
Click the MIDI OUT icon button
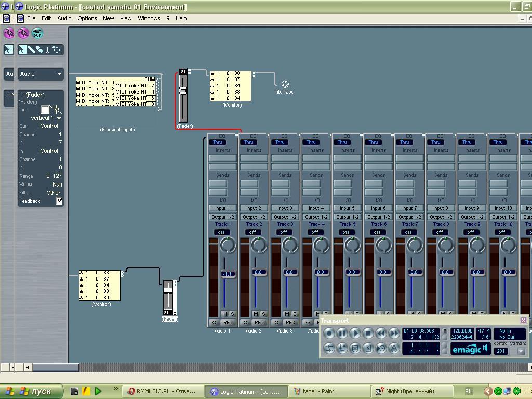pos(37,33)
